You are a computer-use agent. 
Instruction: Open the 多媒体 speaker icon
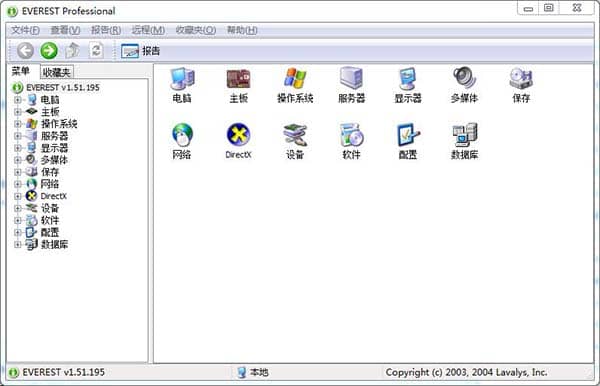(464, 78)
